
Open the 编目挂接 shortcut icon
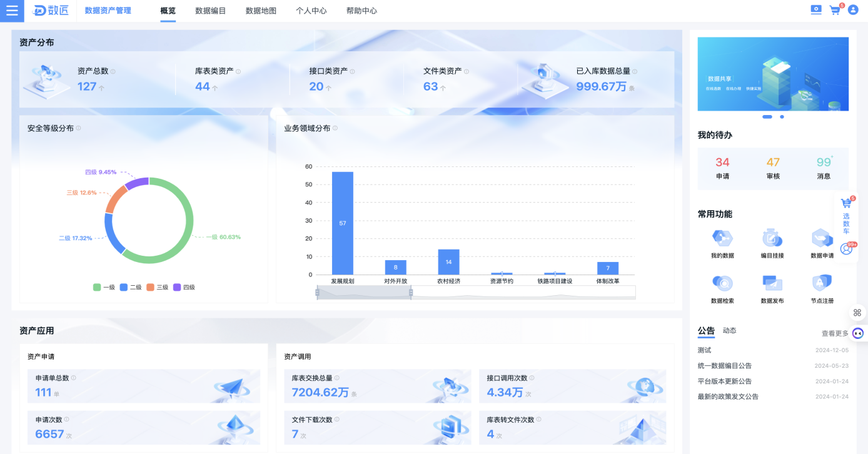pyautogui.click(x=772, y=238)
